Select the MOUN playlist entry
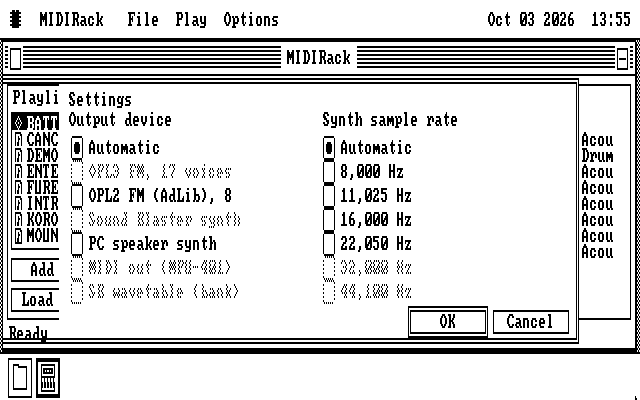The height and width of the screenshot is (400, 640). (36, 235)
